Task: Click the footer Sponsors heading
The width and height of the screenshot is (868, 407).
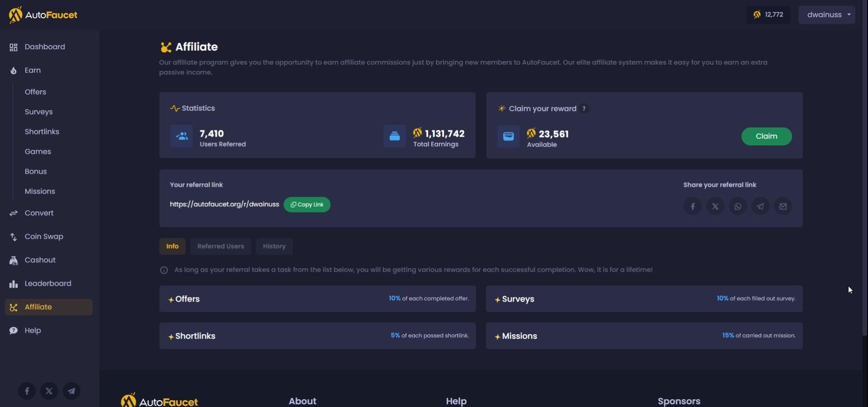Action: [x=679, y=402]
